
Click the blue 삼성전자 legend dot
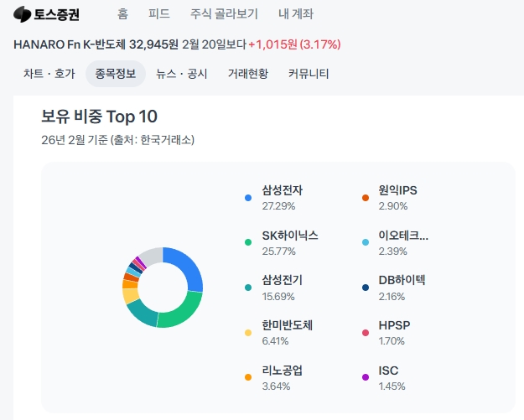coord(248,198)
